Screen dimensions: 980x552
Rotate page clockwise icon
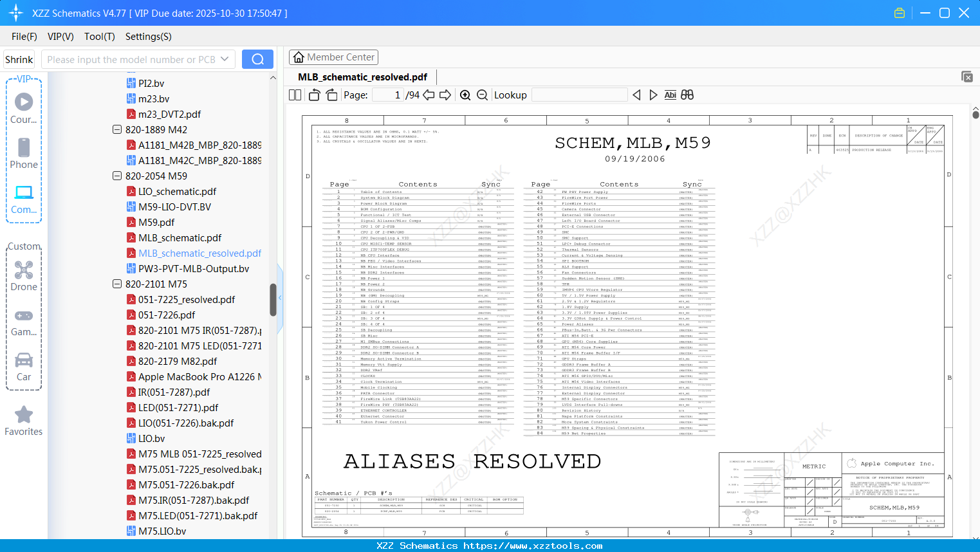332,95
